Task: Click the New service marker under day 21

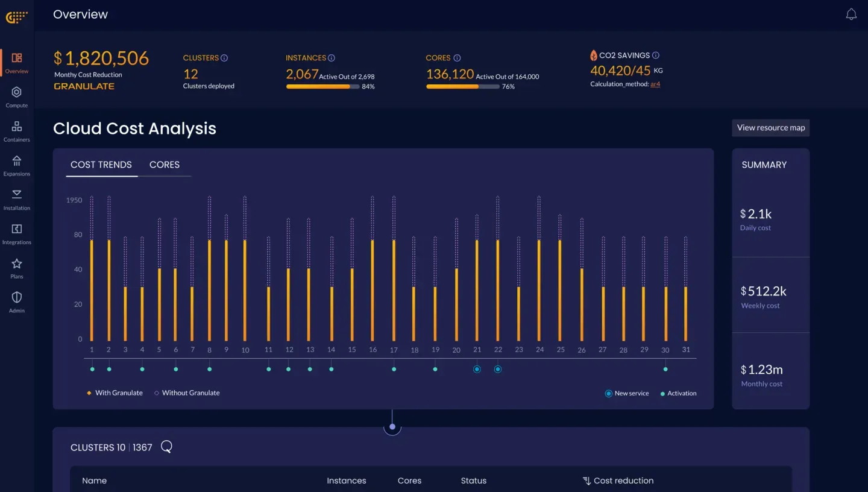Action: pos(477,369)
